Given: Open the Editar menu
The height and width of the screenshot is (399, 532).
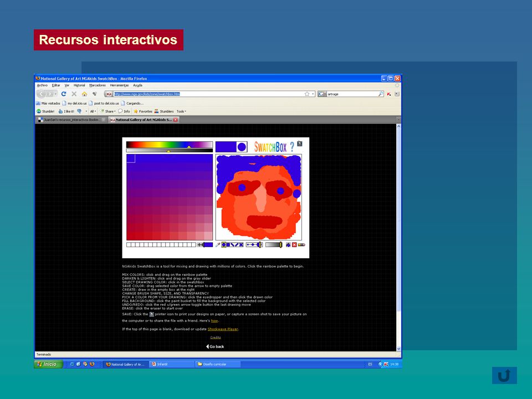Looking at the screenshot, I should (x=56, y=85).
